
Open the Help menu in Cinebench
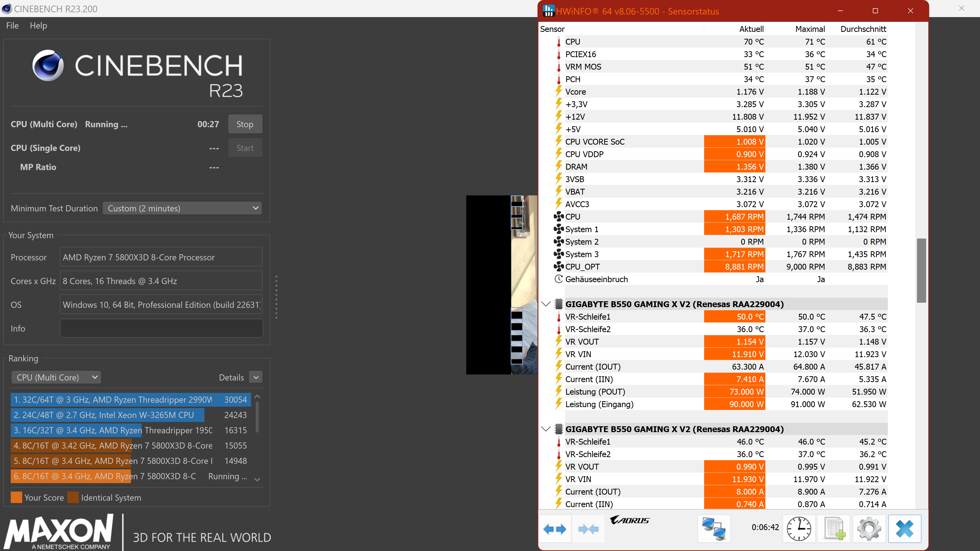click(x=39, y=26)
